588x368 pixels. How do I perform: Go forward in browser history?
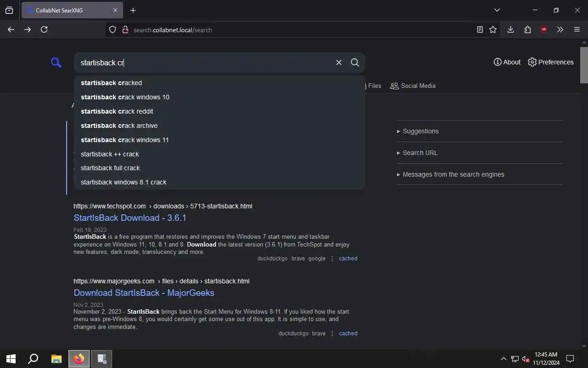pos(28,29)
